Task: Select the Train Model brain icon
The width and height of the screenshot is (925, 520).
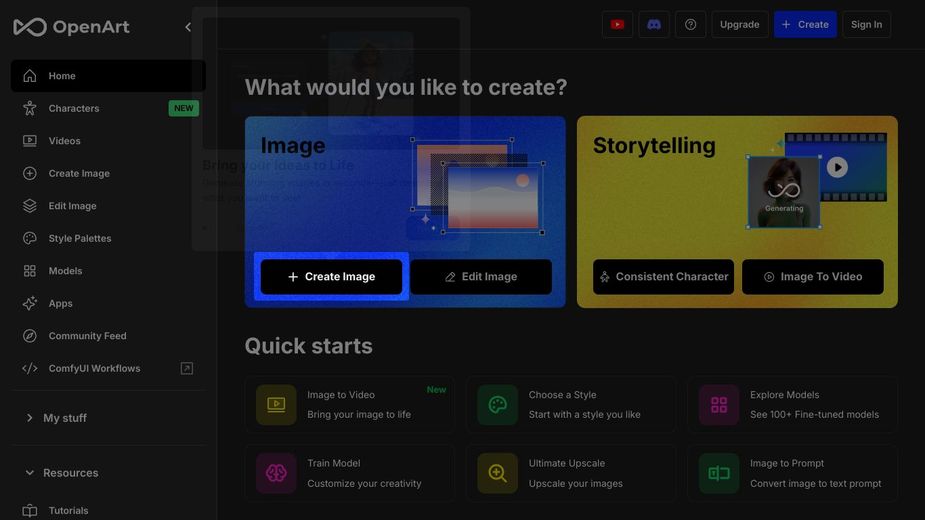Action: (276, 473)
